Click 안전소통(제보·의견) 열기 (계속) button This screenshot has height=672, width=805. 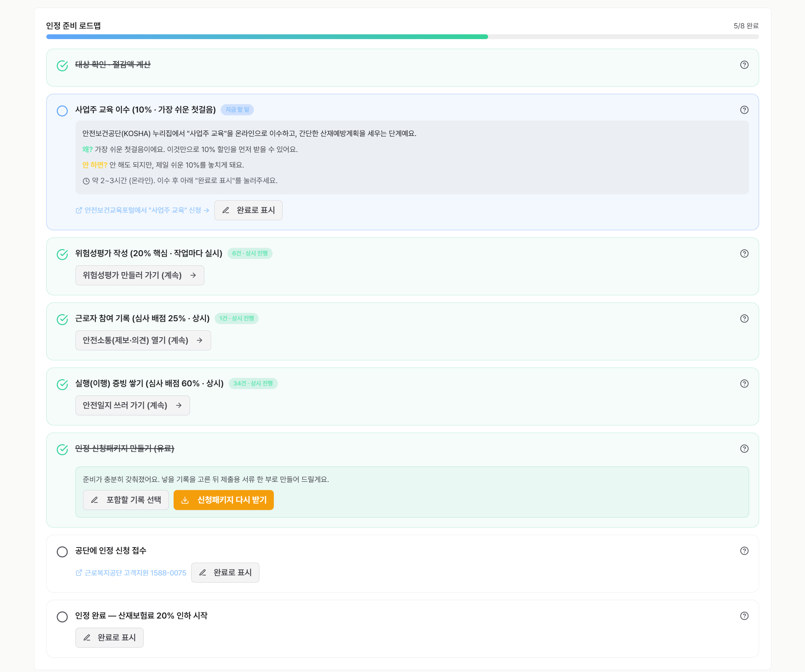143,340
